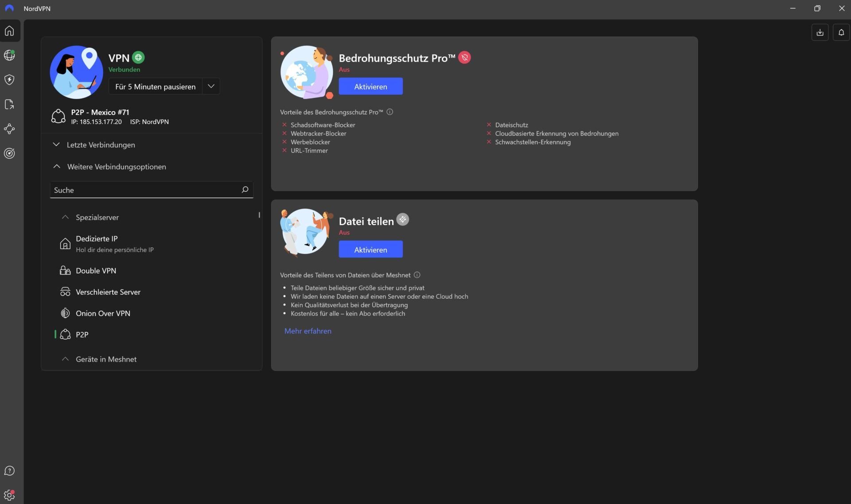Open pause duration dropdown arrow

pyautogui.click(x=211, y=86)
